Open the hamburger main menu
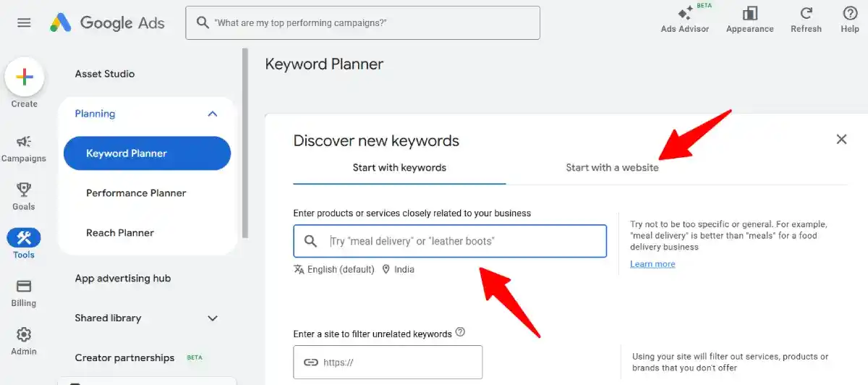The width and height of the screenshot is (868, 385). click(x=24, y=22)
